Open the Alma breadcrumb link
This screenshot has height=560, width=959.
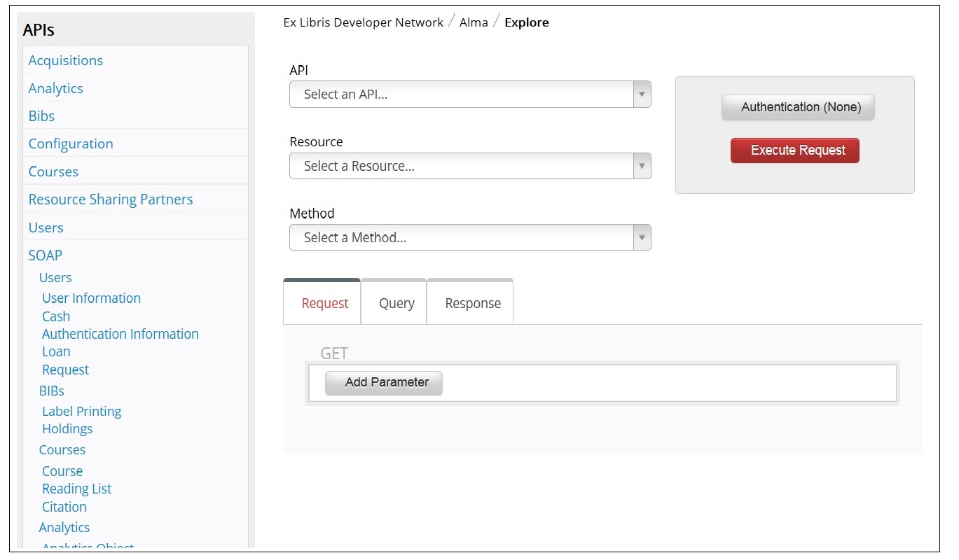pyautogui.click(x=474, y=22)
